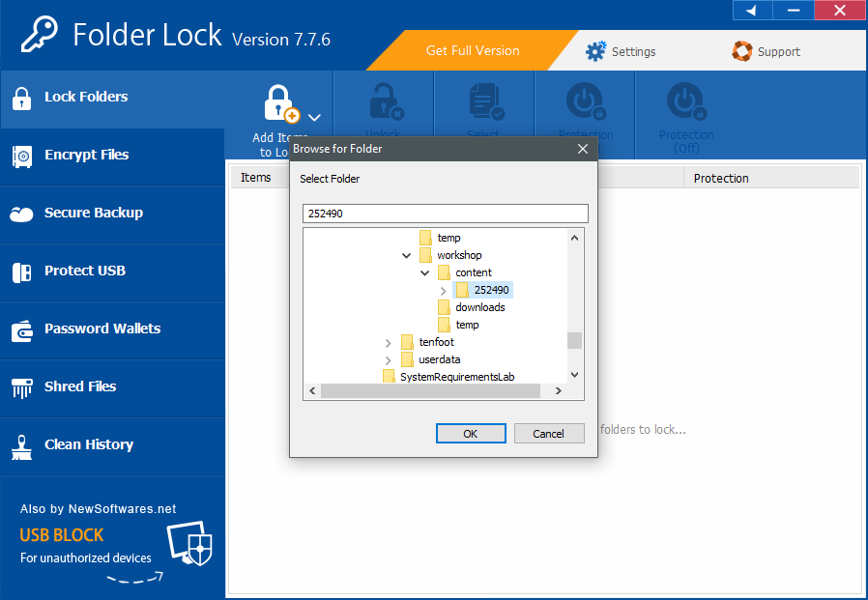The width and height of the screenshot is (868, 600).
Task: Open Settings with the gear icon
Action: pyautogui.click(x=595, y=51)
